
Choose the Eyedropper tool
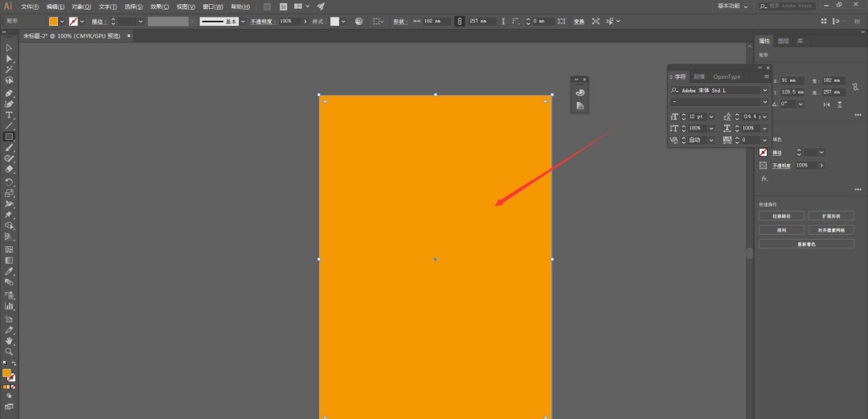pyautogui.click(x=9, y=272)
